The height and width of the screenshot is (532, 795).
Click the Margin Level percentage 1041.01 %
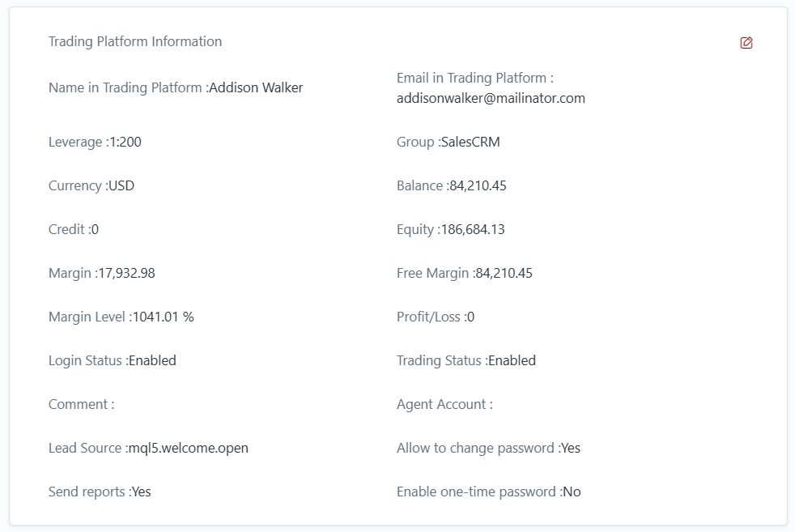[163, 317]
